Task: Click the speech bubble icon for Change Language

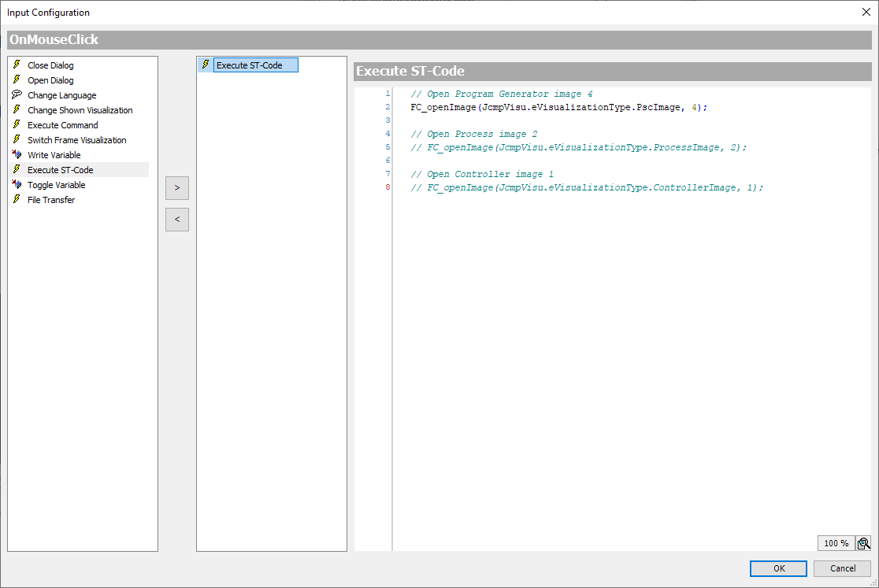Action: 17,95
